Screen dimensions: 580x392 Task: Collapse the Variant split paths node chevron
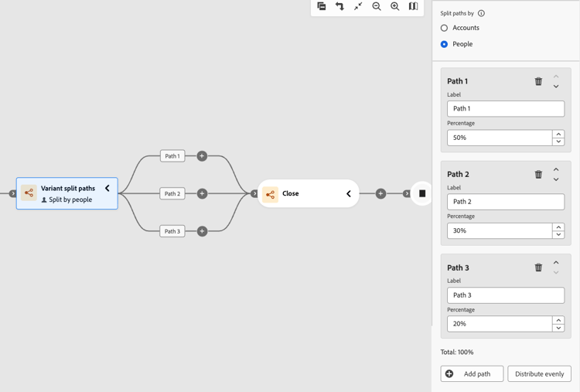pyautogui.click(x=107, y=188)
